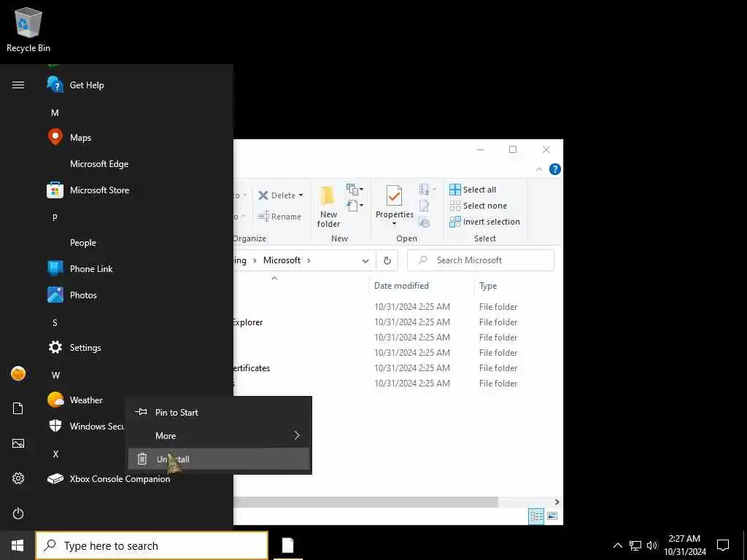This screenshot has height=560, width=747.
Task: Click Select none
Action: tap(479, 206)
